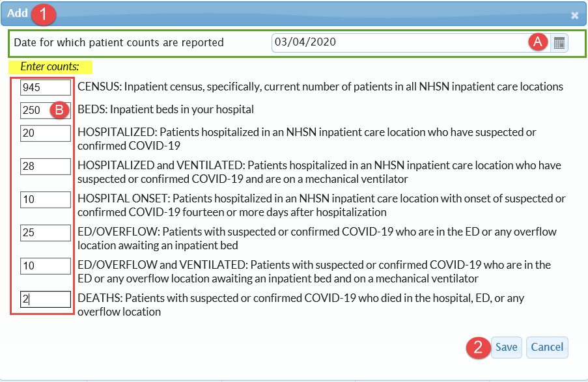Click the red circle marker labeled 1
Viewport: 588px width, 382px height.
click(44, 15)
